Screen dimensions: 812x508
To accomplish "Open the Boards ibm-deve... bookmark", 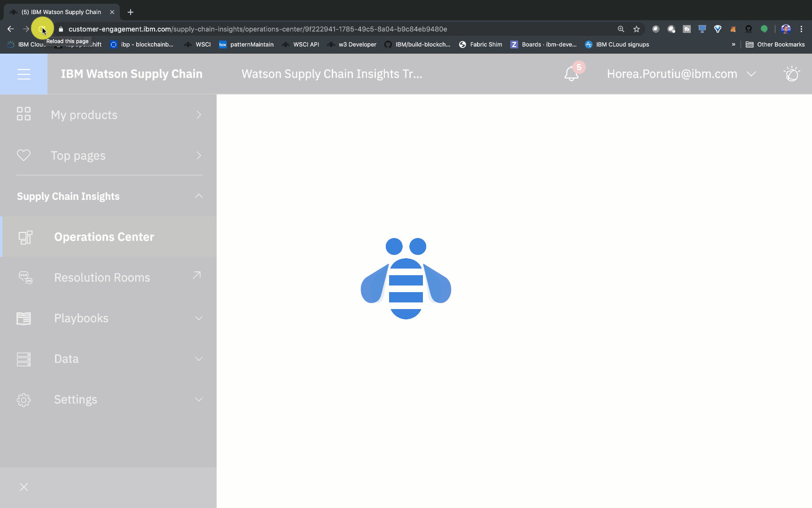I will 544,45.
